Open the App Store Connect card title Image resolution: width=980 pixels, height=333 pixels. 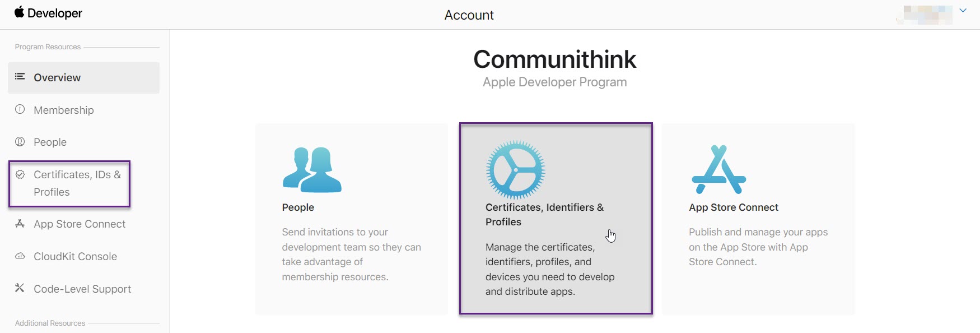pos(734,207)
